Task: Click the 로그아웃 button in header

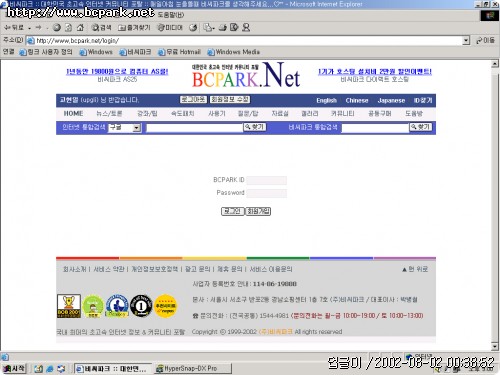Action: point(193,99)
